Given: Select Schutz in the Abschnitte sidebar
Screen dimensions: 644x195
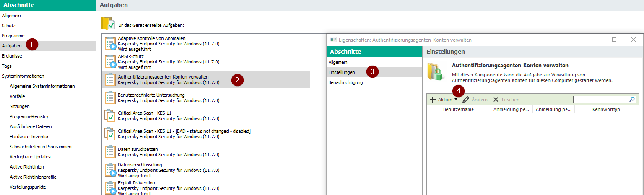Looking at the screenshot, I should point(8,26).
